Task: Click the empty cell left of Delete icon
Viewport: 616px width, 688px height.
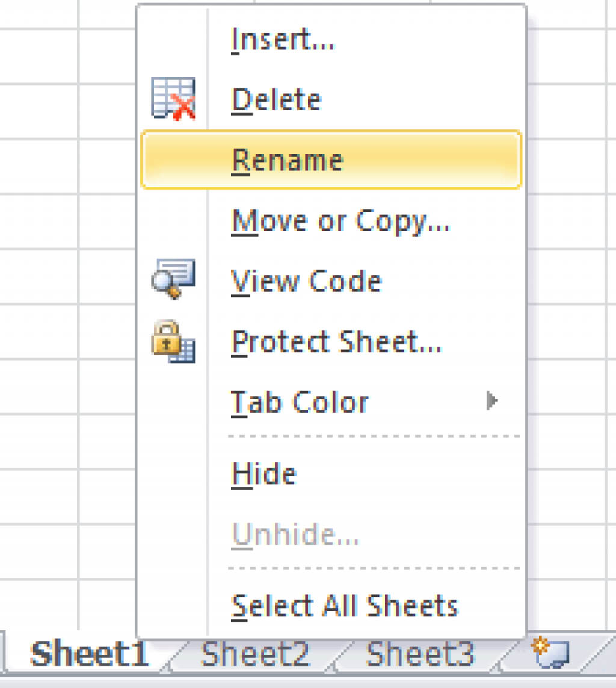Action: tap(107, 111)
